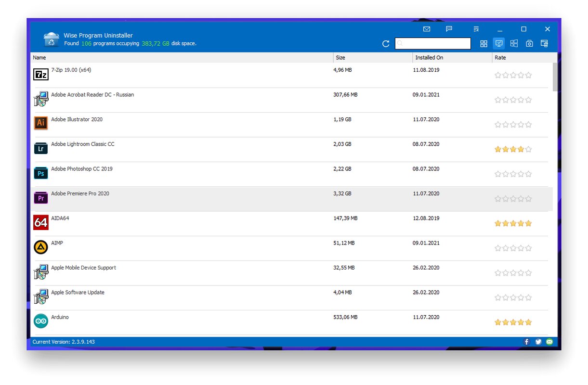This screenshot has width=588, height=385.
Task: Click the Wise Program Uninstaller logo
Action: click(x=52, y=39)
